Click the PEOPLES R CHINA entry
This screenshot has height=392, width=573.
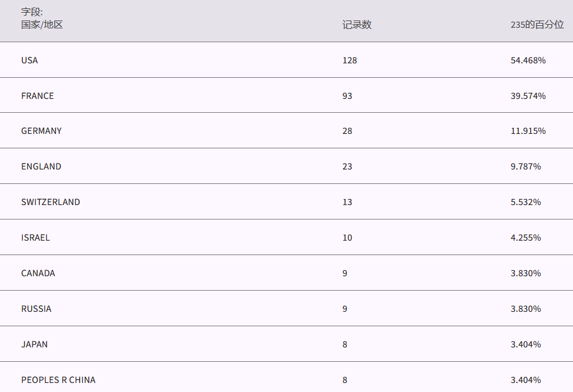coord(59,380)
